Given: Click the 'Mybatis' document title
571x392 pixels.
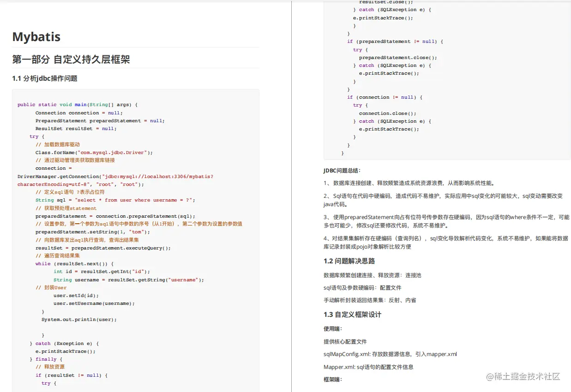Looking at the screenshot, I should 36,37.
